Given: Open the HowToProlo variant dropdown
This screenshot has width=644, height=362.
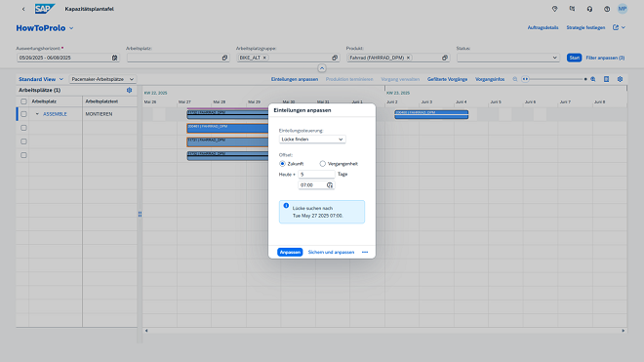Looking at the screenshot, I should click(x=71, y=28).
